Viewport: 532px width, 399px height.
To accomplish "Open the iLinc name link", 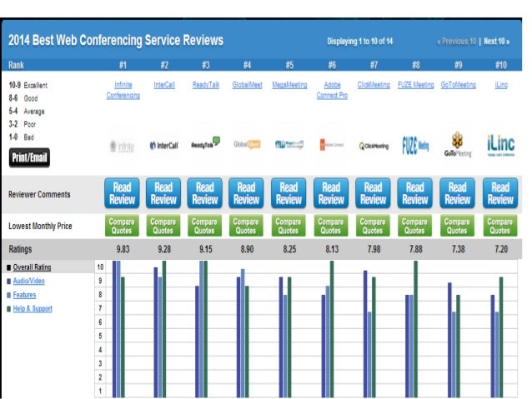I will coord(501,85).
